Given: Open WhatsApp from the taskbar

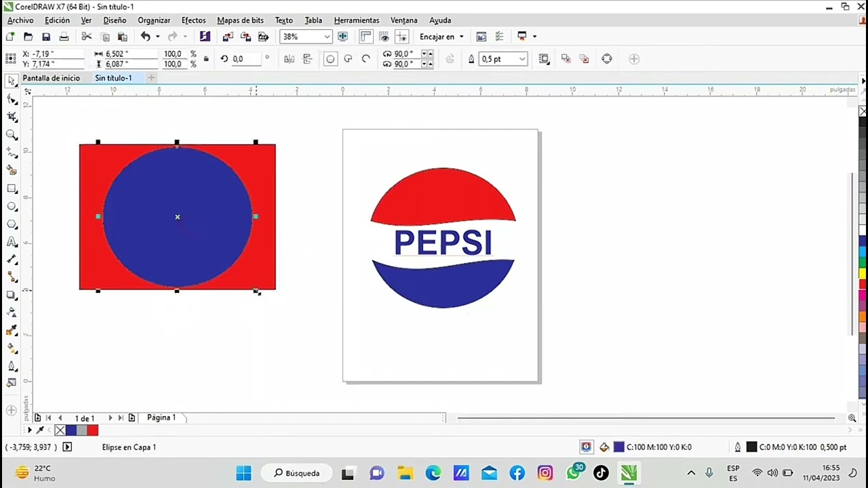Looking at the screenshot, I should (x=574, y=473).
